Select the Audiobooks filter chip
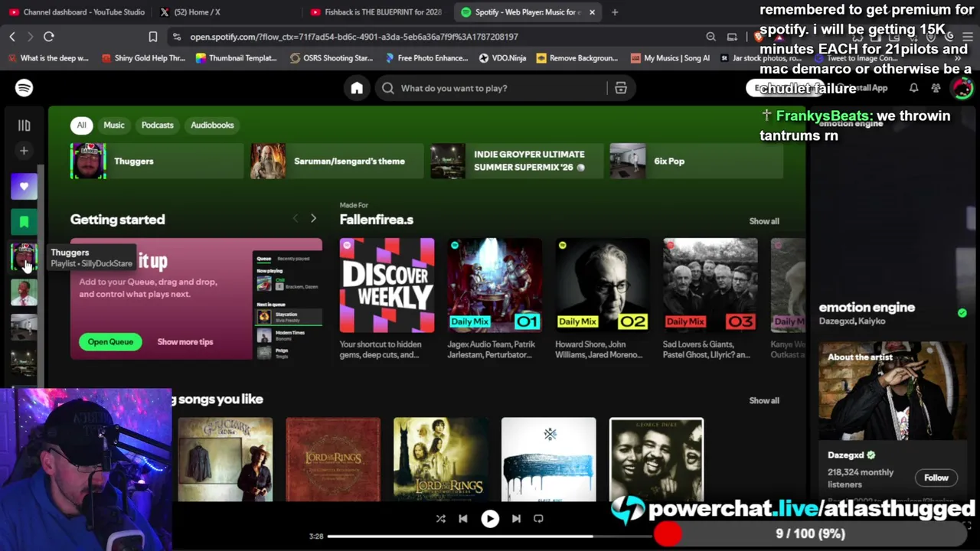The width and height of the screenshot is (980, 551). 212,125
